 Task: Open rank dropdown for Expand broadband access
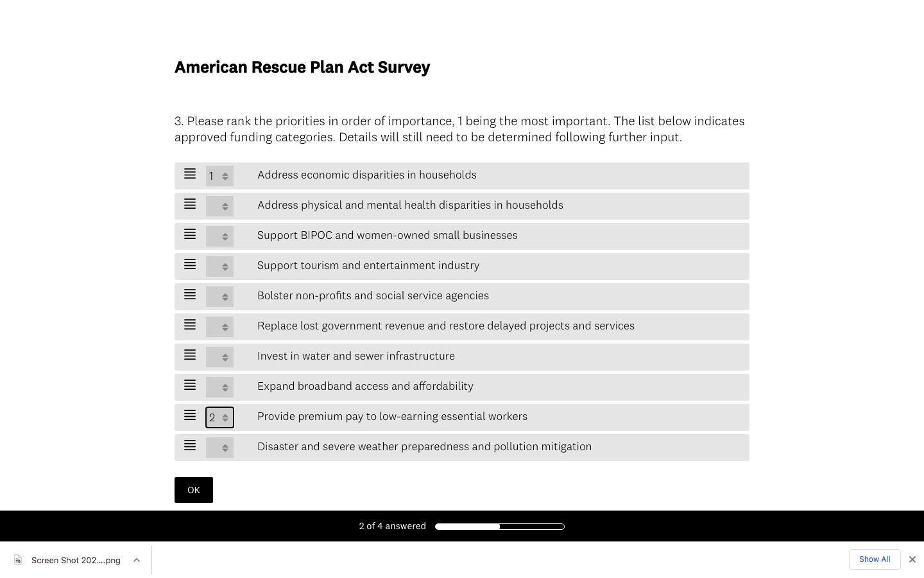[x=219, y=387]
